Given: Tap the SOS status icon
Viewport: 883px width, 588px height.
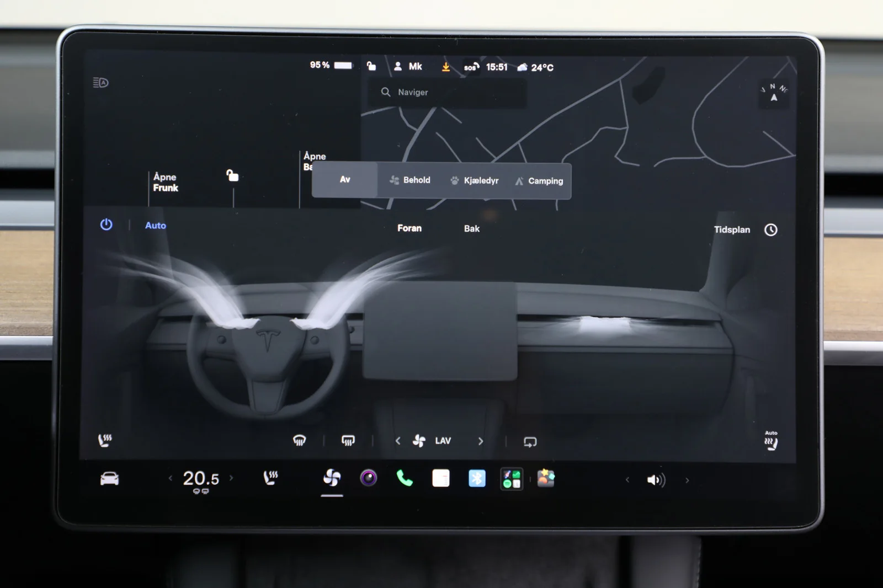Looking at the screenshot, I should click(471, 67).
